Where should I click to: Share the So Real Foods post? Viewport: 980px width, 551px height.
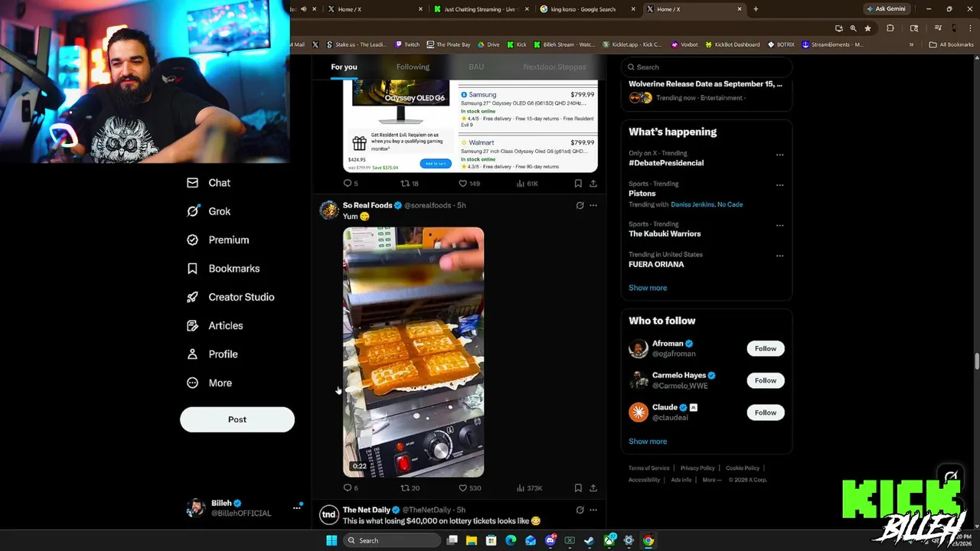(593, 487)
